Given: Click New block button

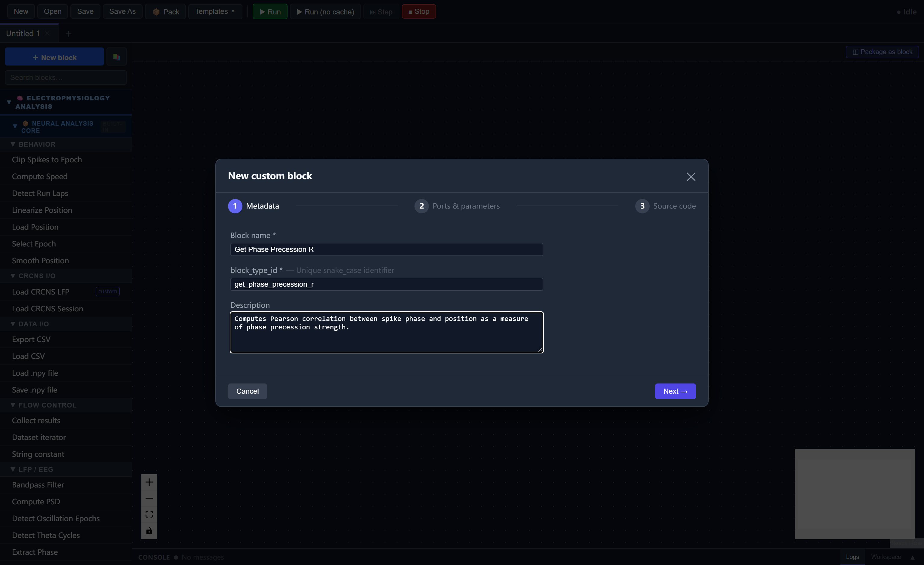Looking at the screenshot, I should point(54,57).
